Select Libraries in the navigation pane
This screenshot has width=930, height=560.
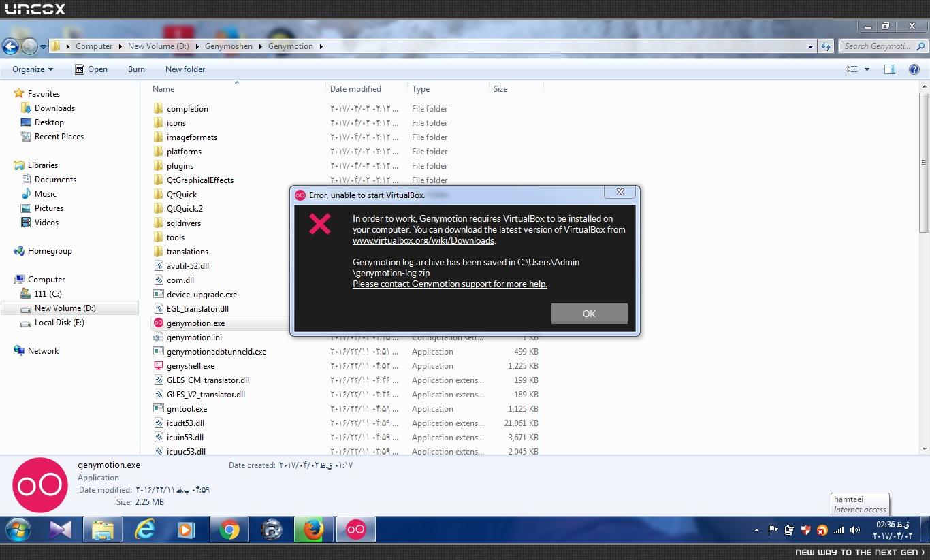(42, 165)
